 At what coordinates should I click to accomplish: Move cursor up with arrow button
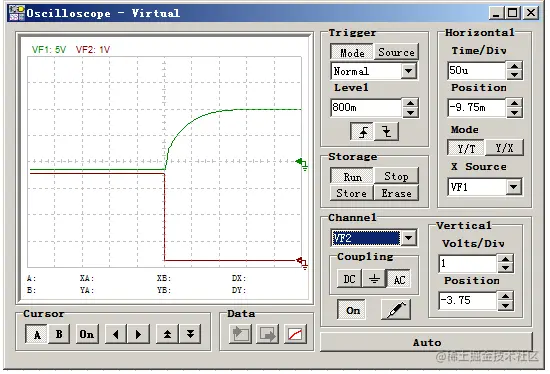pyautogui.click(x=167, y=334)
